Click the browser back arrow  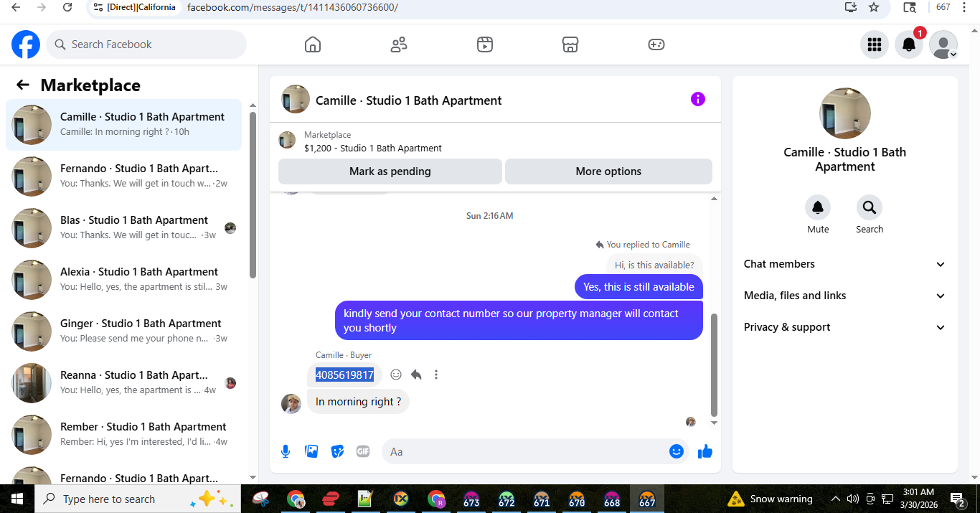[16, 7]
